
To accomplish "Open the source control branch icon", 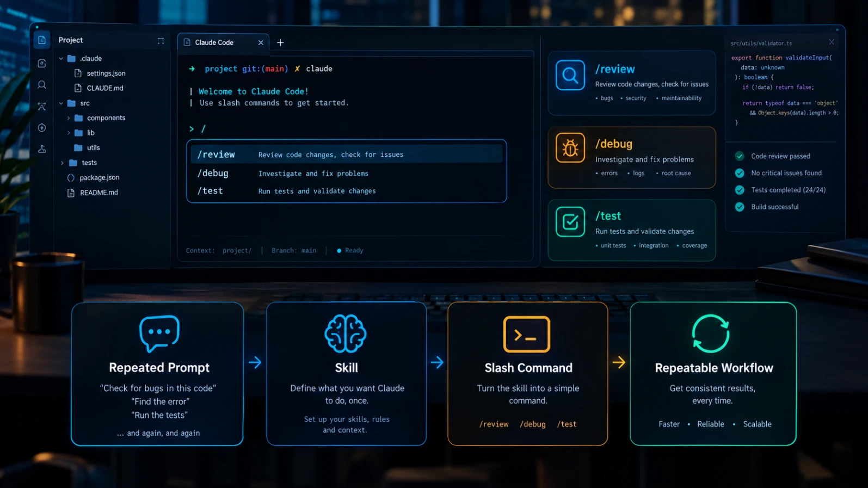I will [42, 107].
